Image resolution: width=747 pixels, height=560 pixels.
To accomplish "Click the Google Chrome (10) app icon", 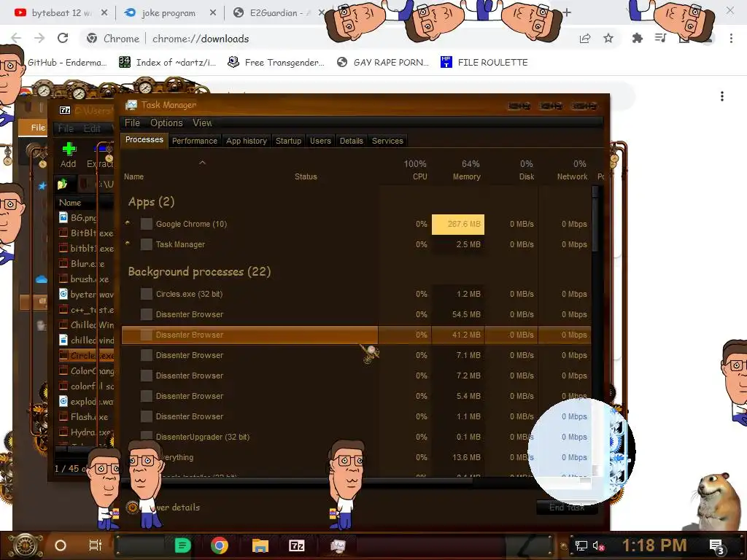I will click(x=146, y=224).
